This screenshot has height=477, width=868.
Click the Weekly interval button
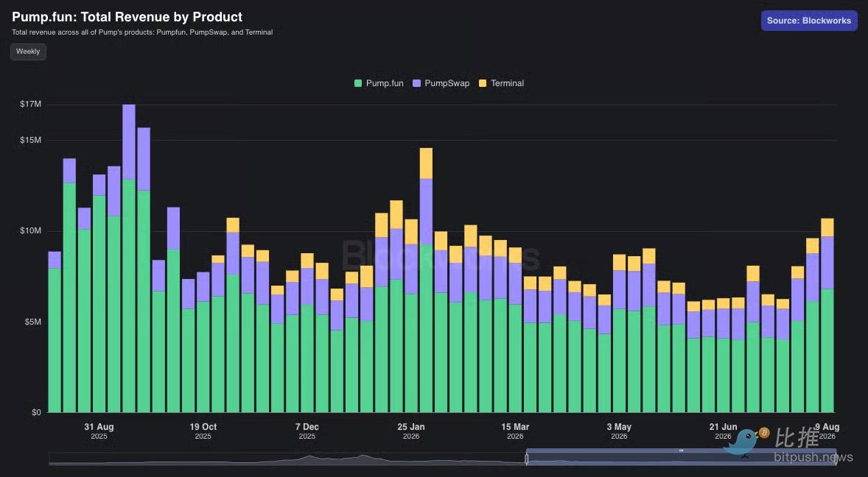pyautogui.click(x=28, y=52)
